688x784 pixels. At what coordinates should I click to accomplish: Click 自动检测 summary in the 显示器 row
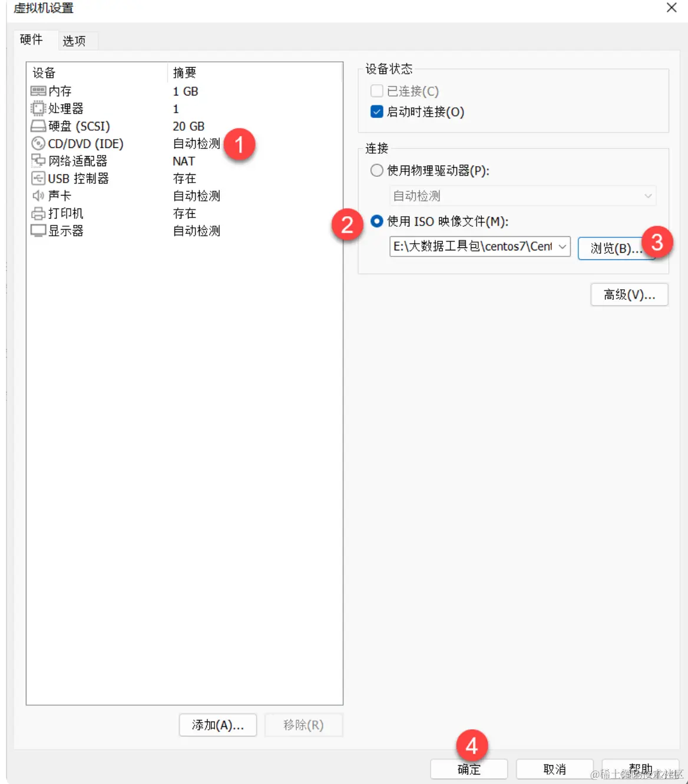(x=196, y=230)
